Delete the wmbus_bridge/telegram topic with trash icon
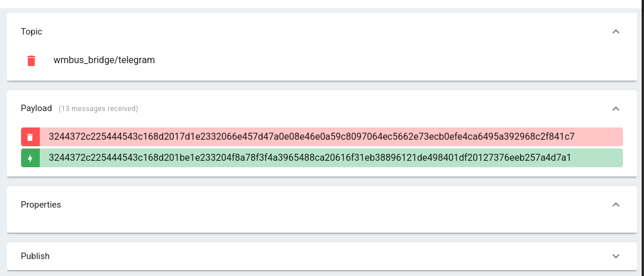The height and width of the screenshot is (276, 644). [32, 60]
